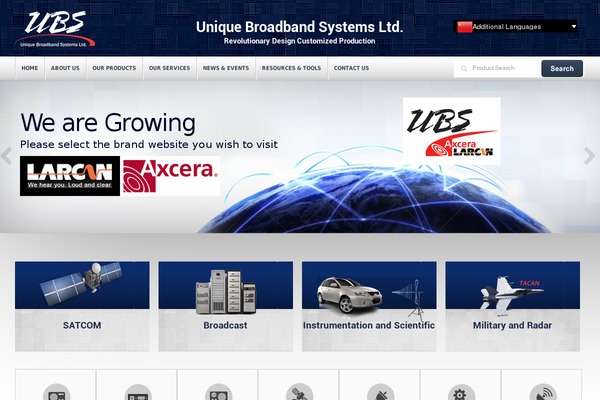Viewport: 600px width, 400px height.
Task: Click the 'We are Growing' headline
Action: click(108, 122)
